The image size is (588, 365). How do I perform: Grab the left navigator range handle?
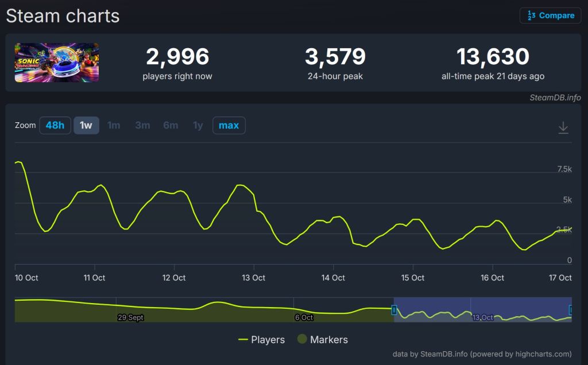pyautogui.click(x=394, y=310)
